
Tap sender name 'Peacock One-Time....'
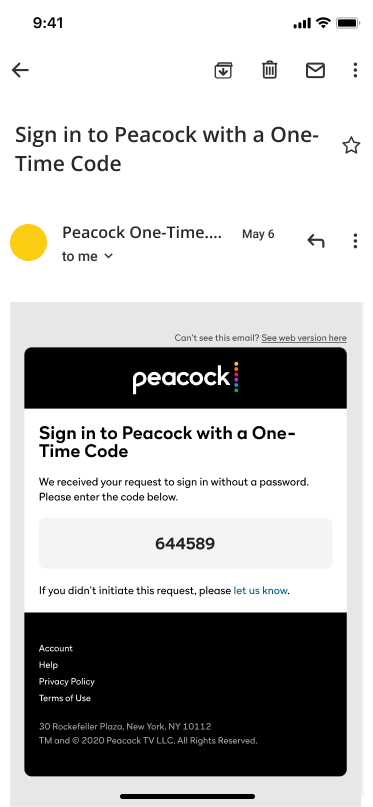[x=142, y=233]
